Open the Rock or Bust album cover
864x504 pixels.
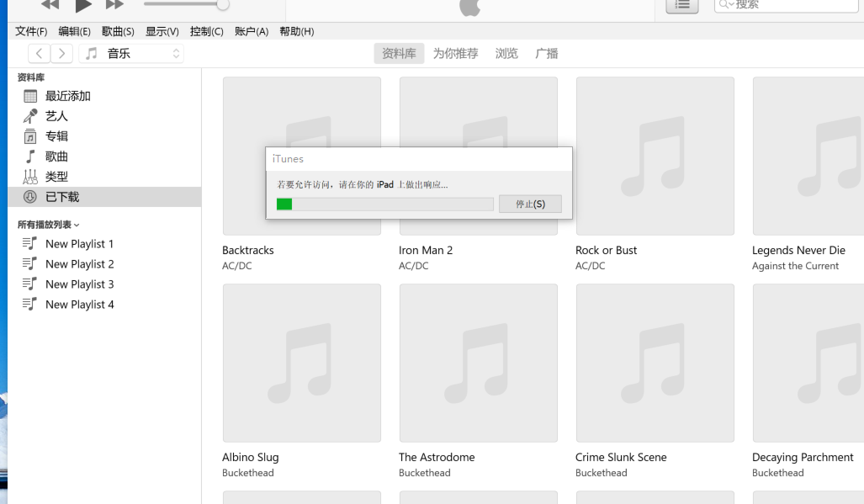point(655,156)
